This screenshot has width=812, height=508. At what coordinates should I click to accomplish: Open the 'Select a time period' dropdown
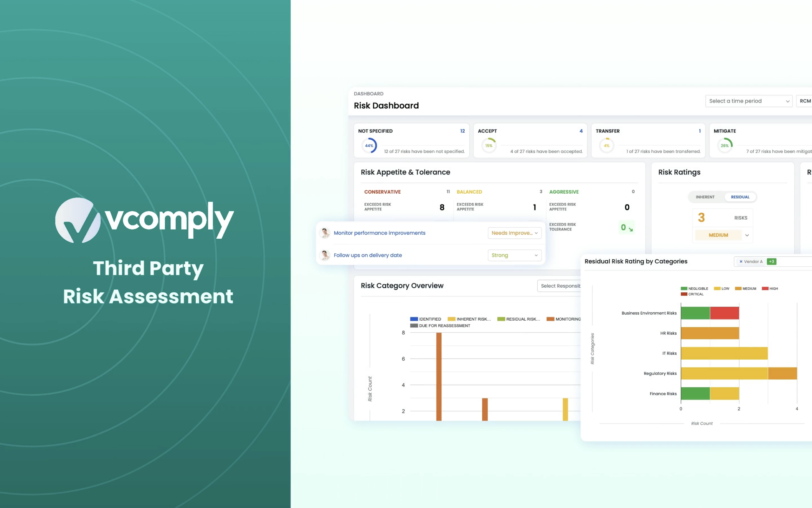[x=749, y=101]
